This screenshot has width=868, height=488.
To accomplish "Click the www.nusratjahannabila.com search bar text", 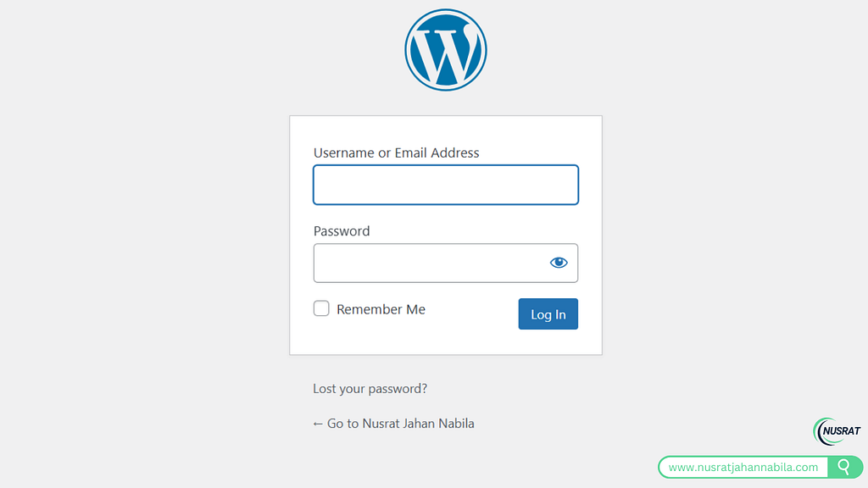I will (x=743, y=467).
